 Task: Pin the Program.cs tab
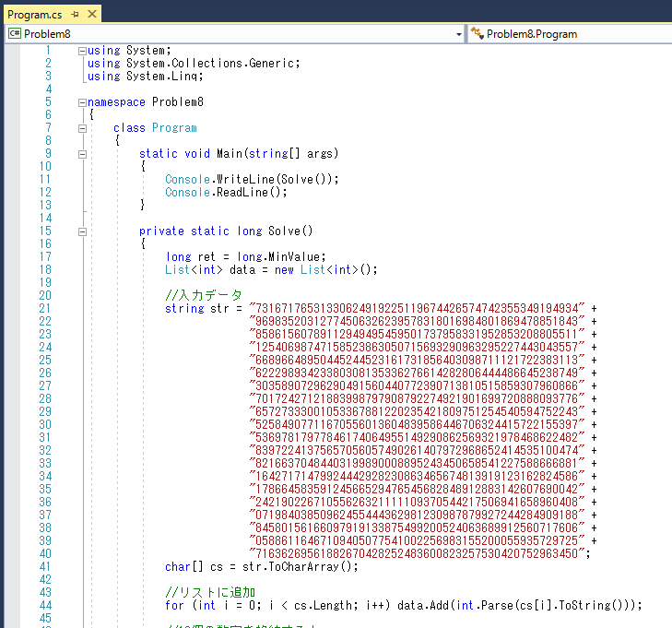(x=75, y=15)
